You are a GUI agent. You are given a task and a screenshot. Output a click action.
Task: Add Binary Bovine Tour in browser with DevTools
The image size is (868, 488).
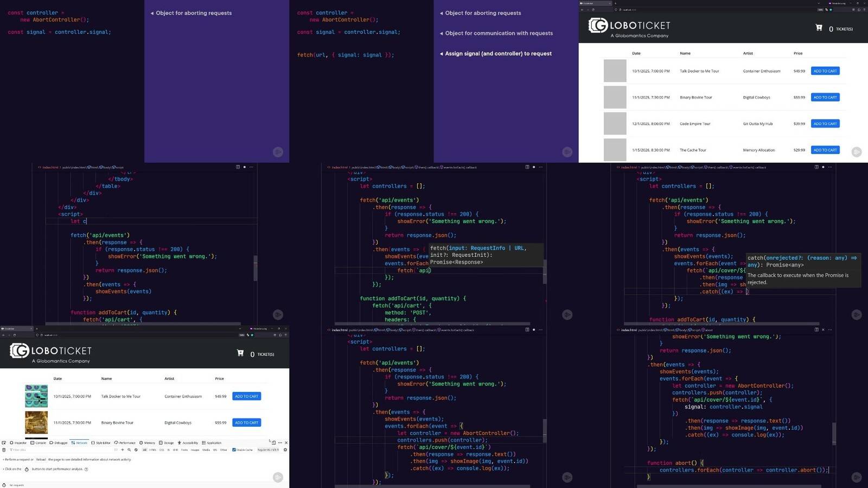point(247,422)
